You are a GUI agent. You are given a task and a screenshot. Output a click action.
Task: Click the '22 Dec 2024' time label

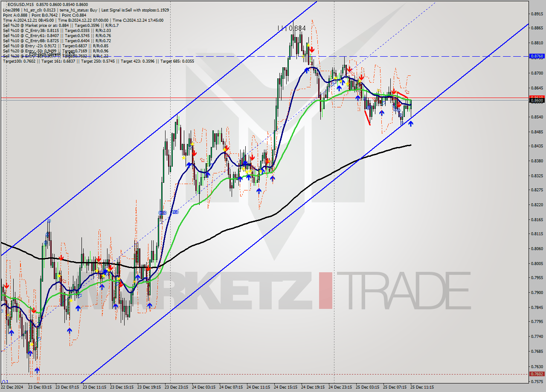click(x=12, y=387)
